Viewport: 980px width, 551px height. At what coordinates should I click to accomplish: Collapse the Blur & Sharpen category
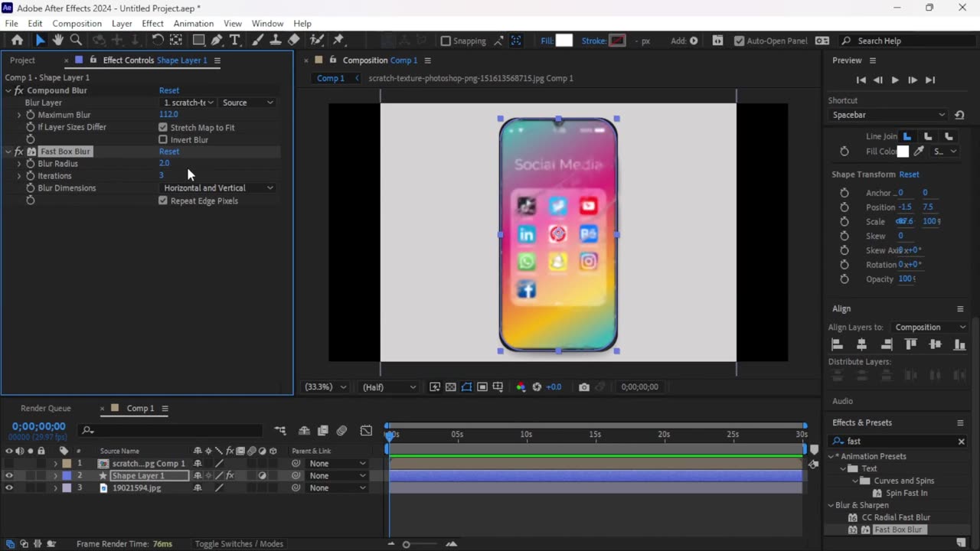coord(831,505)
